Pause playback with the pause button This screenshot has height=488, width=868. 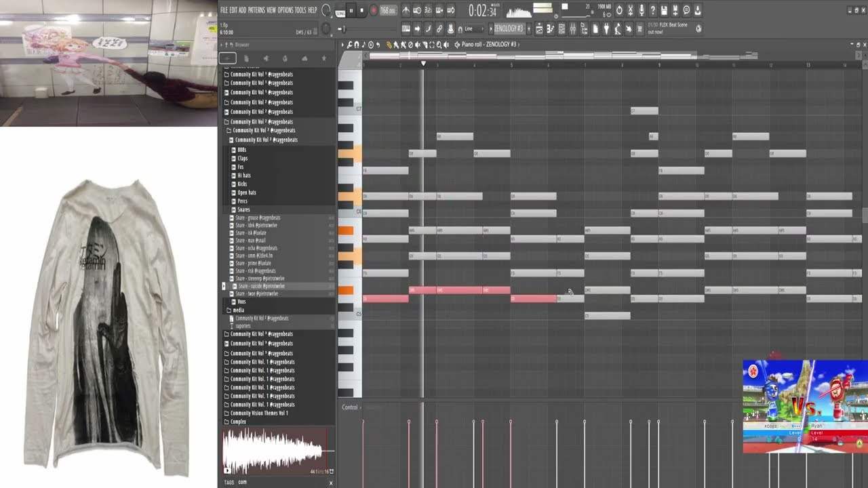pos(351,10)
